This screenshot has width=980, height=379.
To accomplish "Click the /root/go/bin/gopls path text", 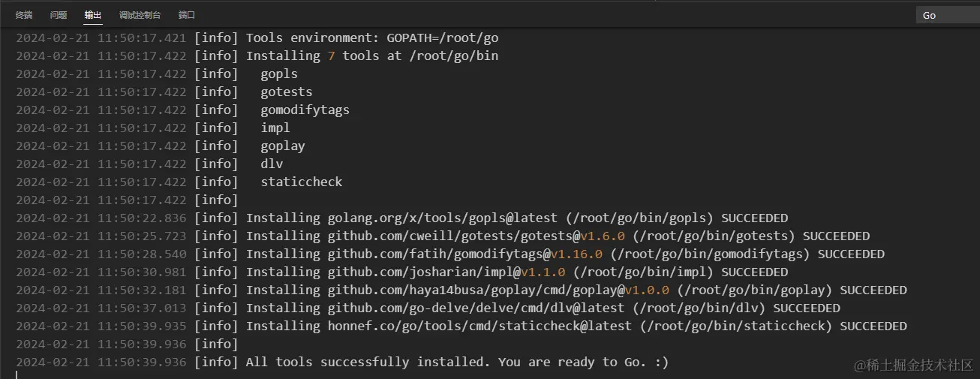I will tap(639, 218).
